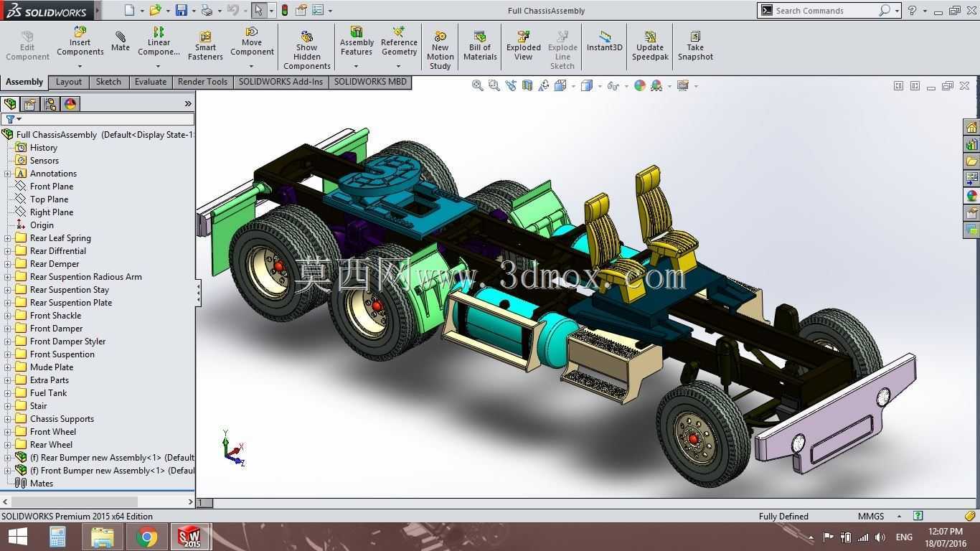Open the Search Commands dropdown arrow
Viewport: 980px width, 551px height.
tap(897, 11)
